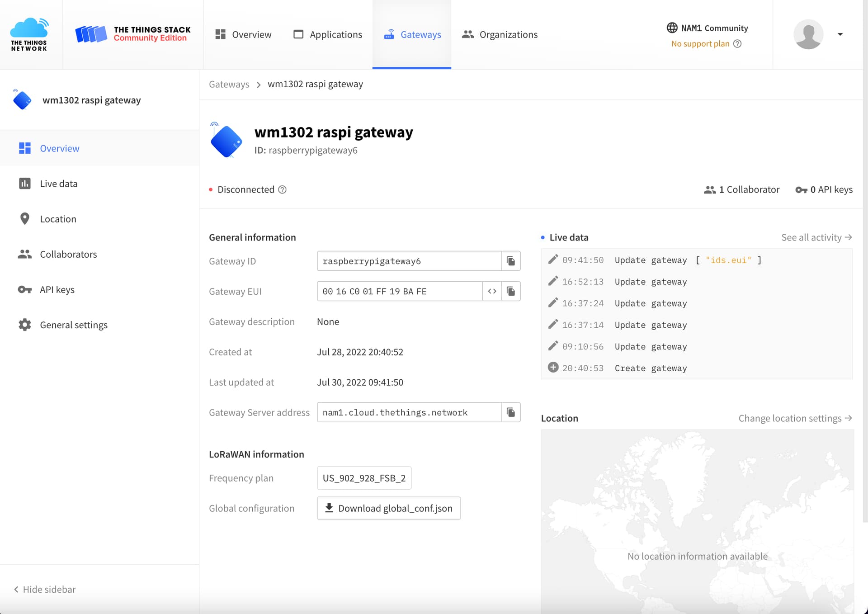Go to Gateways breadcrumb link
Image resolution: width=868 pixels, height=614 pixels.
click(x=229, y=84)
